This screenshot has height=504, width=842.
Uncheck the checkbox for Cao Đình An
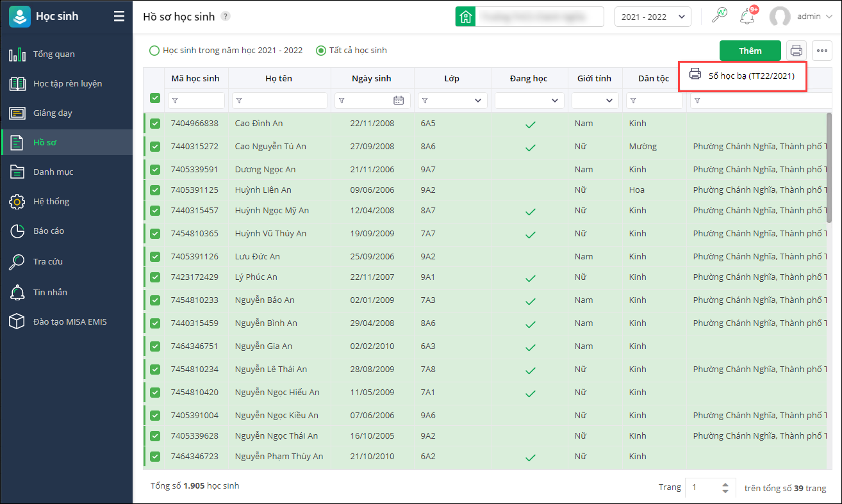pos(155,124)
